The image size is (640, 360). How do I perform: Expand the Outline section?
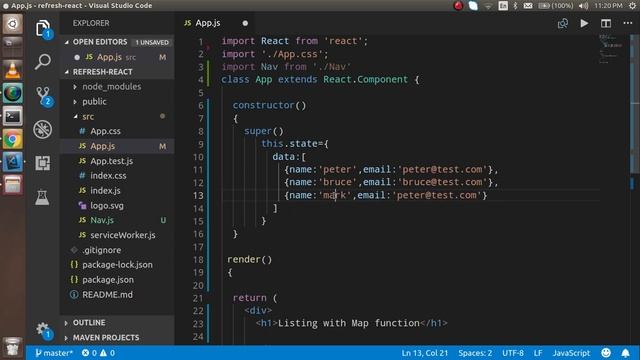point(89,322)
